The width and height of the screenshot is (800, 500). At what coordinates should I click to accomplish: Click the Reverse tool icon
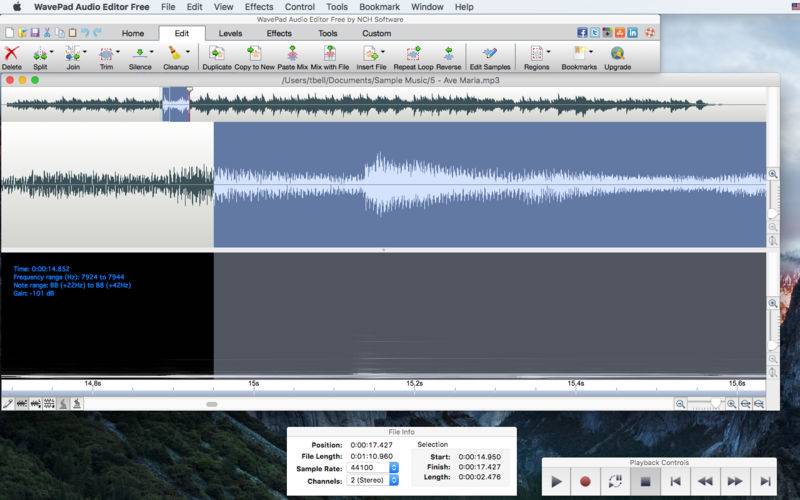[448, 53]
